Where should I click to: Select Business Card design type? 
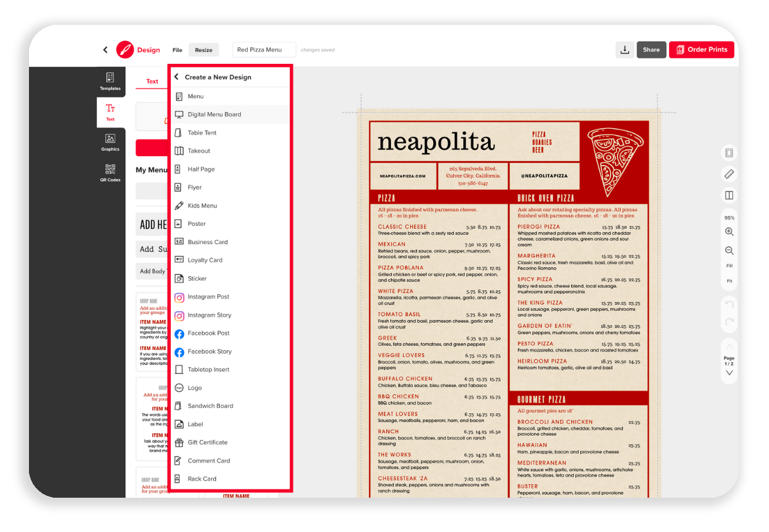231,242
